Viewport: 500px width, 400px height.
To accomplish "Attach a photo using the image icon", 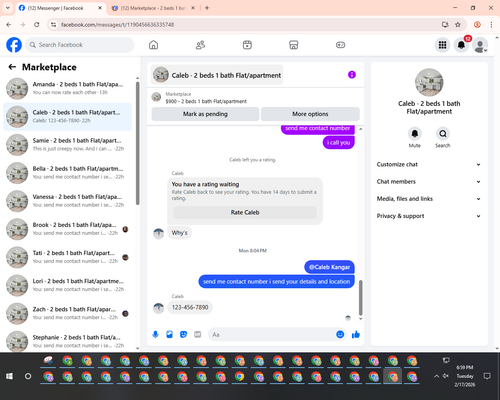I will tap(169, 334).
